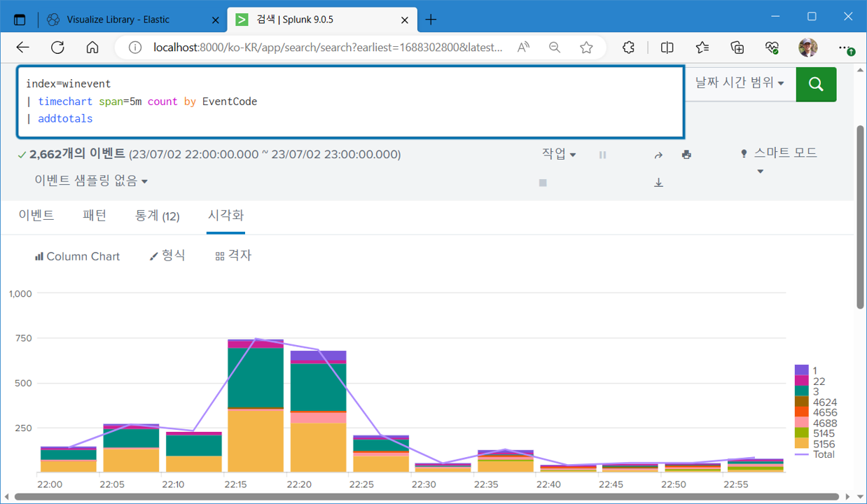Share the search job arrow icon
867x504 pixels.
coord(658,155)
